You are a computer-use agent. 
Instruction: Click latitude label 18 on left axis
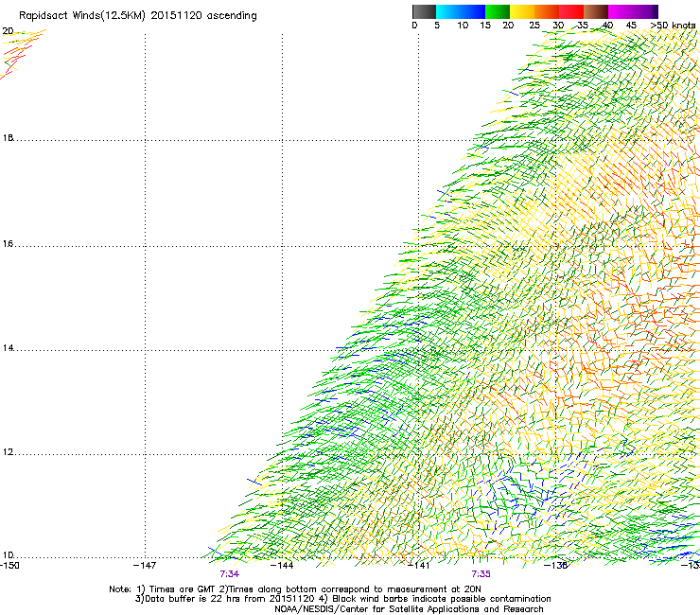(8, 137)
